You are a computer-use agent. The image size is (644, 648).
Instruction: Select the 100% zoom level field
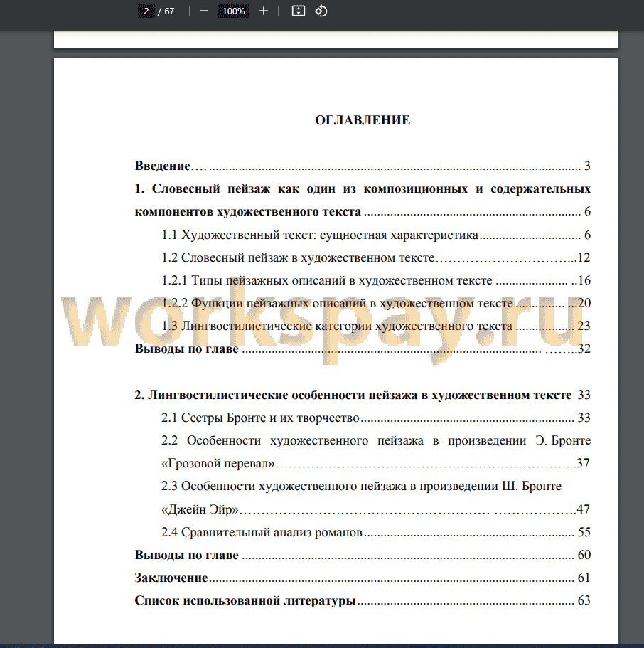pos(234,11)
